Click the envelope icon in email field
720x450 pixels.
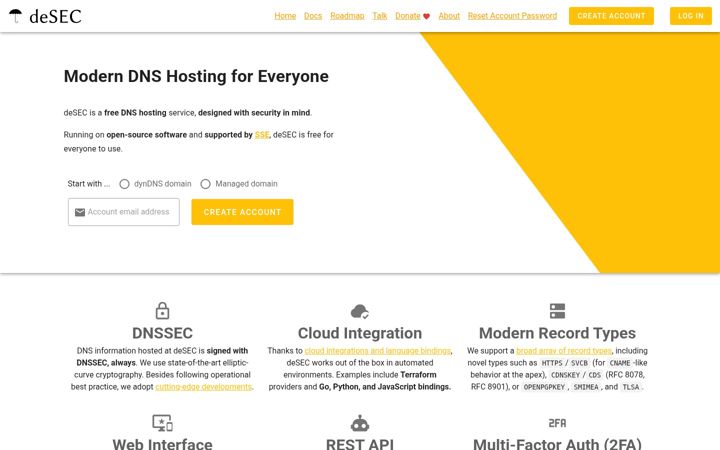tap(80, 212)
